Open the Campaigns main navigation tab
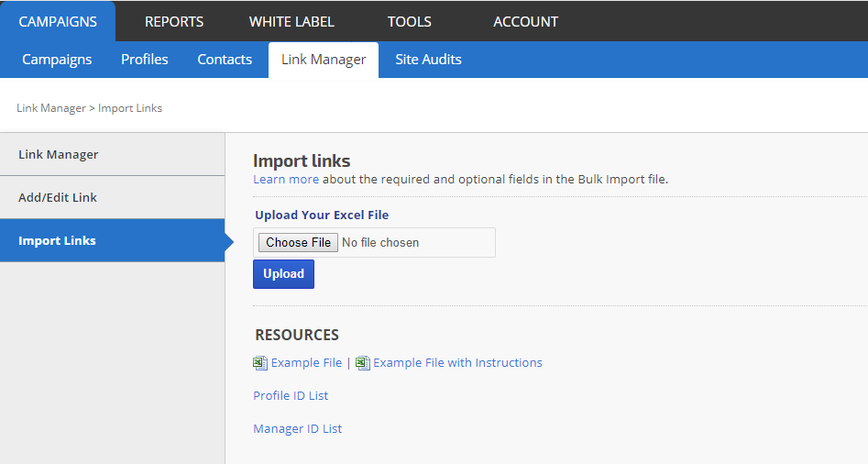868x464 pixels. 58,21
